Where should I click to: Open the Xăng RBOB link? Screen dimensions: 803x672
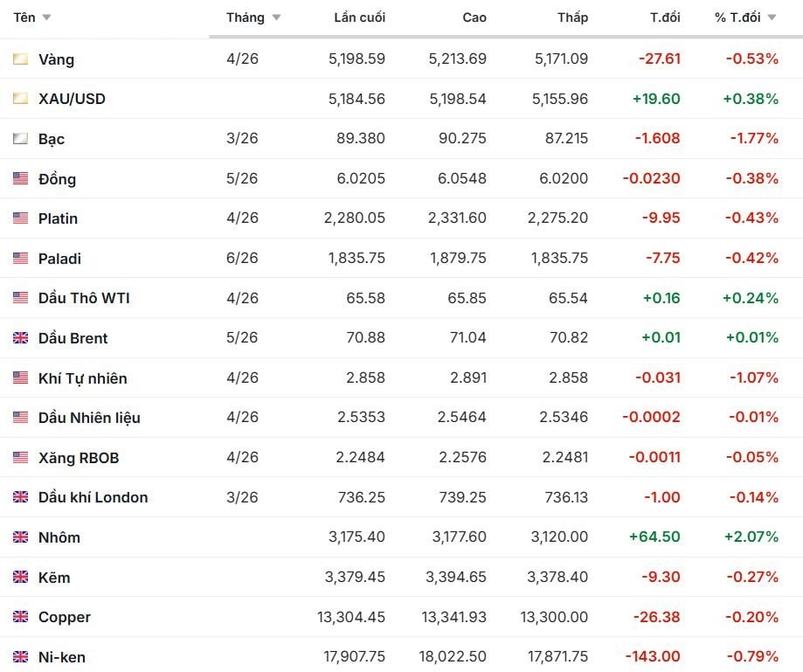[79, 458]
